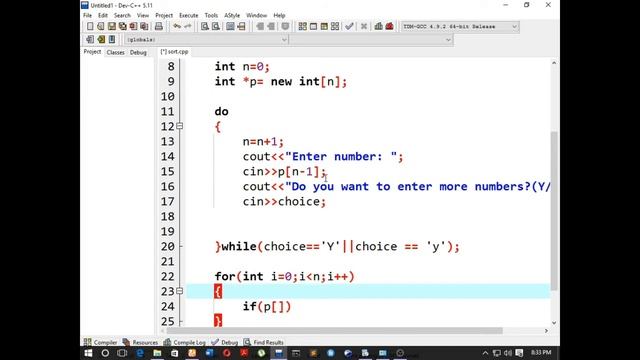This screenshot has height=360, width=640.
Task: Open the TDM-GCC compiler set dropdown
Action: tap(460, 27)
